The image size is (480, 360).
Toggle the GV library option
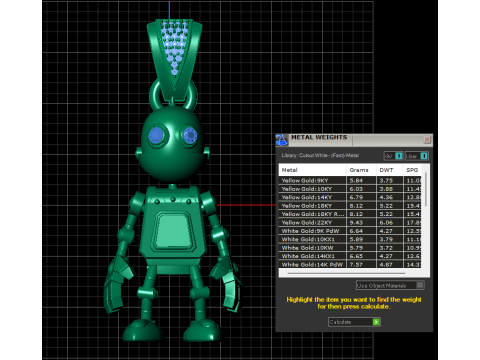393,156
